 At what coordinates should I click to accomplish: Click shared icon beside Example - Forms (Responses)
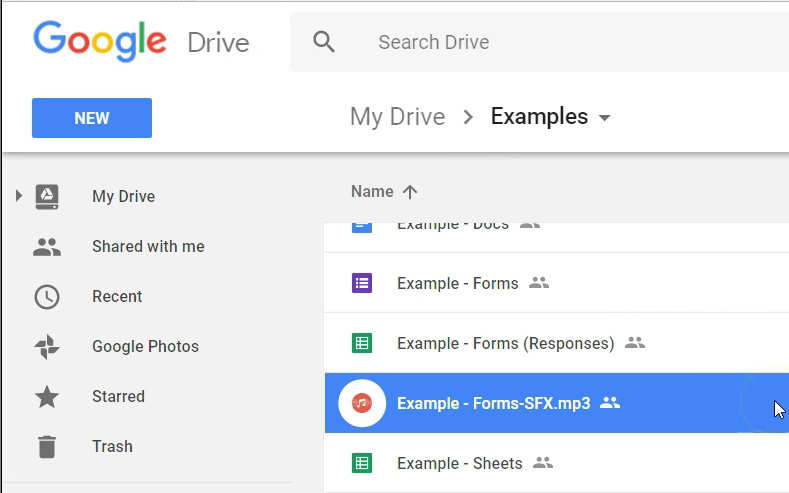pyautogui.click(x=635, y=343)
